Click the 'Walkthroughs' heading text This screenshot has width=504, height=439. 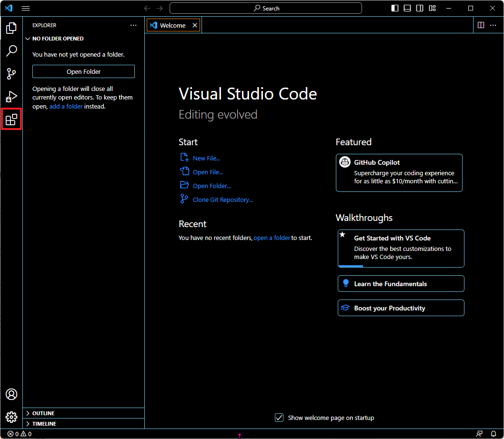[364, 218]
